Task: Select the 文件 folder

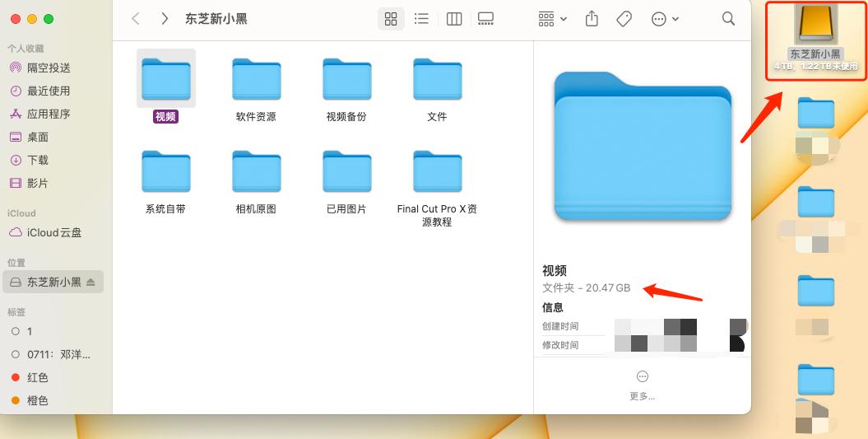Action: click(438, 89)
